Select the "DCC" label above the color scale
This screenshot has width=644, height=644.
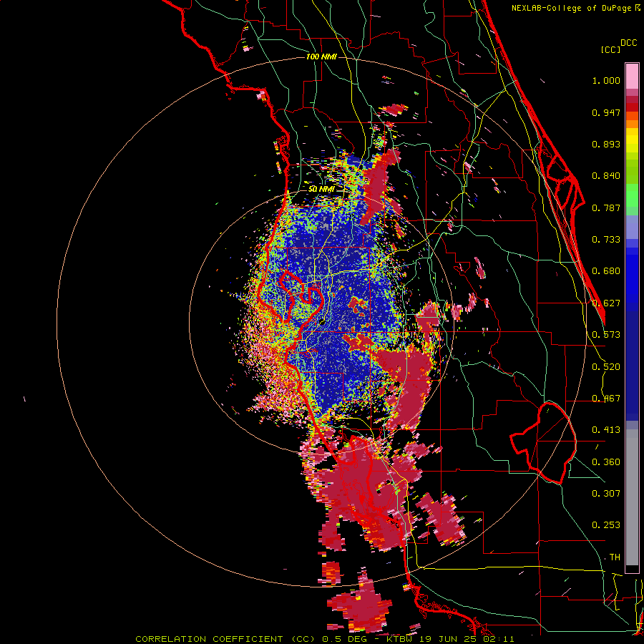[628, 43]
